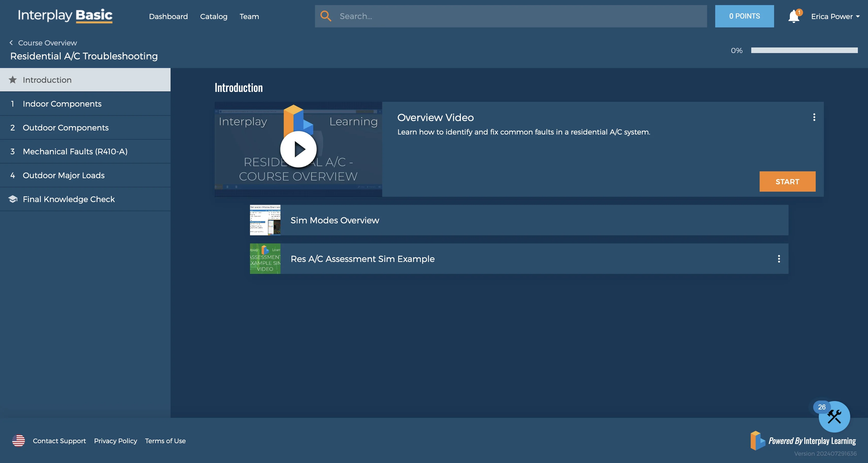
Task: Click the graduation cap icon for Final Knowledge Check
Action: click(13, 199)
